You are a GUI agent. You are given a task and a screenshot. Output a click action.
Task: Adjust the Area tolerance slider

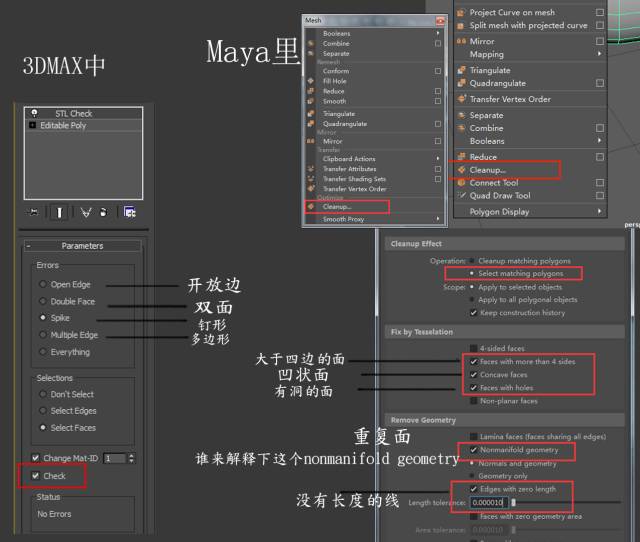(x=513, y=530)
